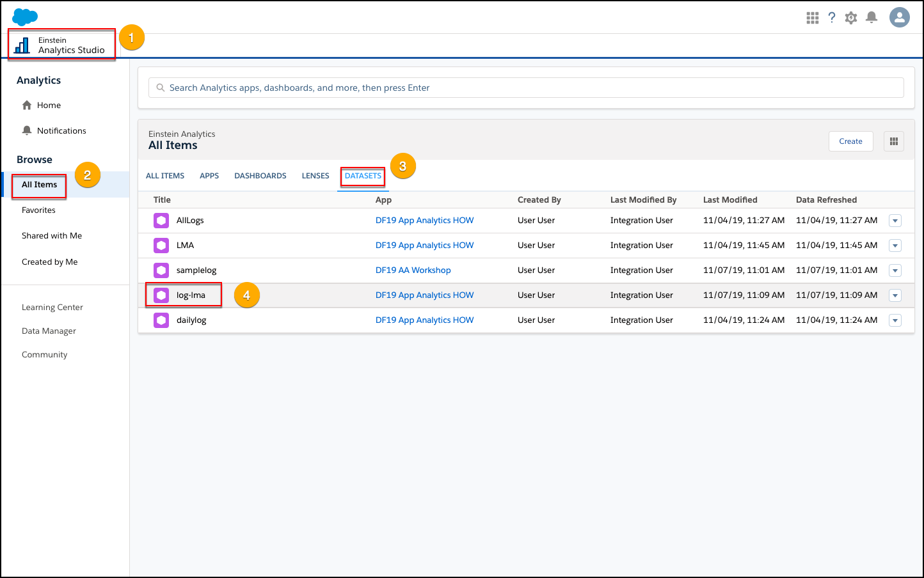
Task: Expand the samplelog row actions dropdown
Action: [x=895, y=270]
